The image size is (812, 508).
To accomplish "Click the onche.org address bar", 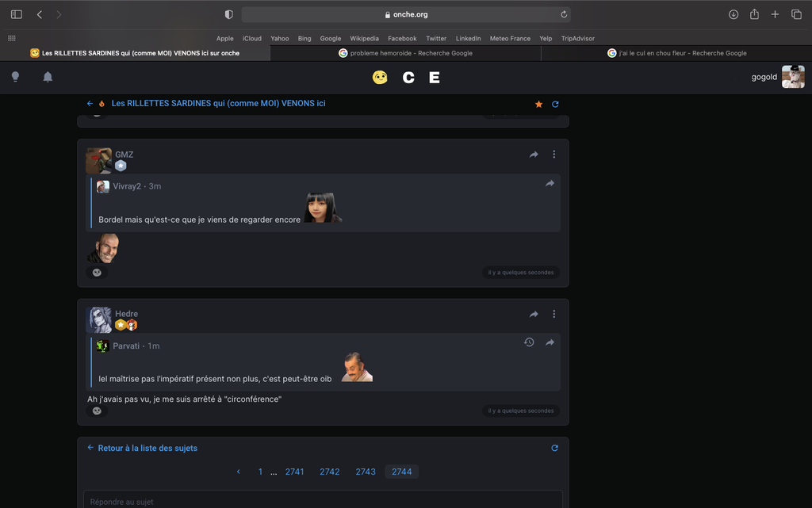I will [406, 14].
